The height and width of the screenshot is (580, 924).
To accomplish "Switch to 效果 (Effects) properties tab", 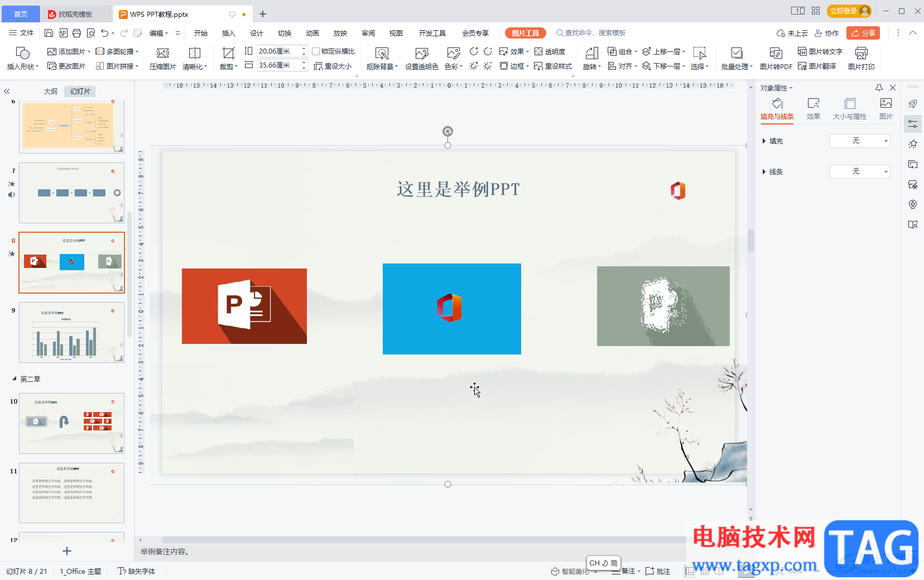I will tap(814, 109).
